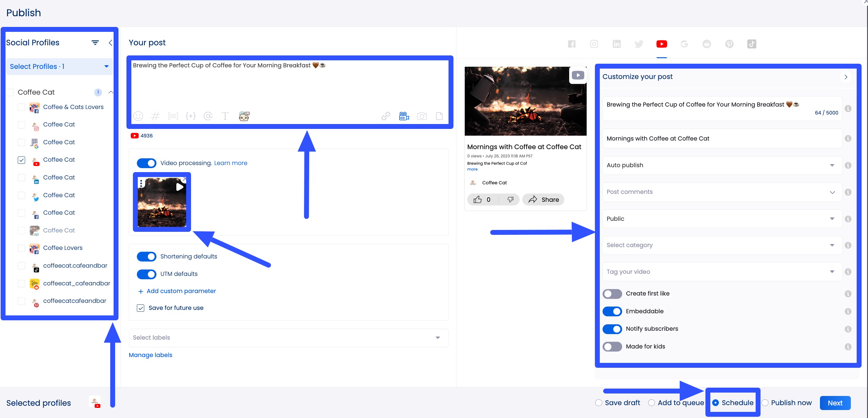Insert a hashtag using the hashtag icon
This screenshot has height=418, width=868.
[156, 116]
